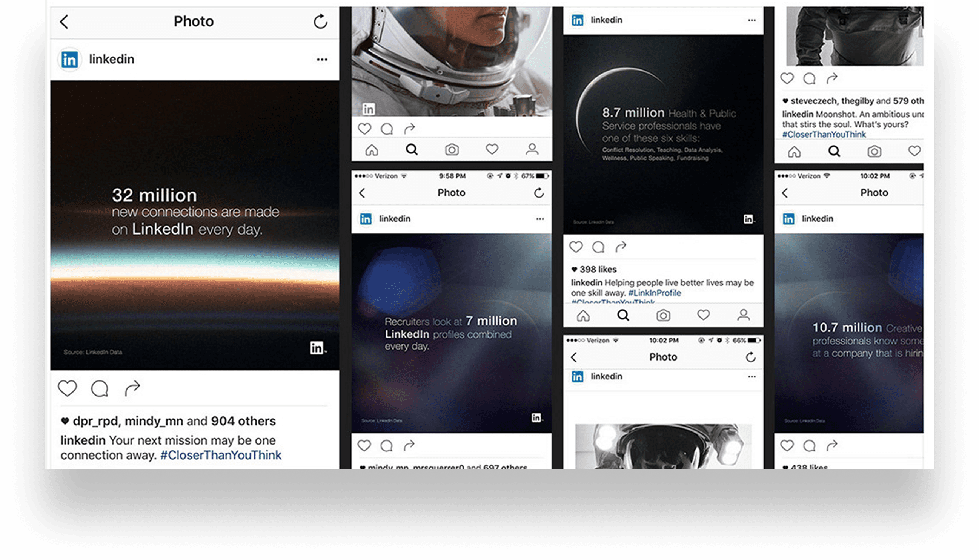Open Camera tab below astronaut close-up photo

[x=452, y=150]
